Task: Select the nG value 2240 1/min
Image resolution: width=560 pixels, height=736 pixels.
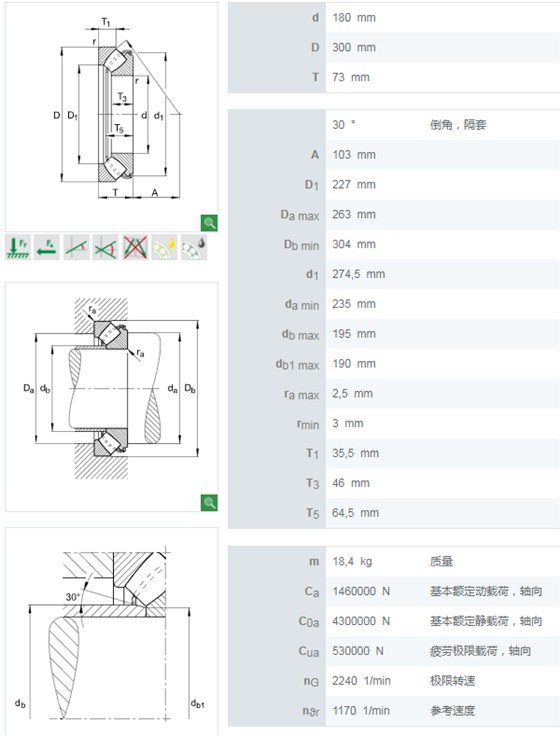Action: [x=361, y=681]
